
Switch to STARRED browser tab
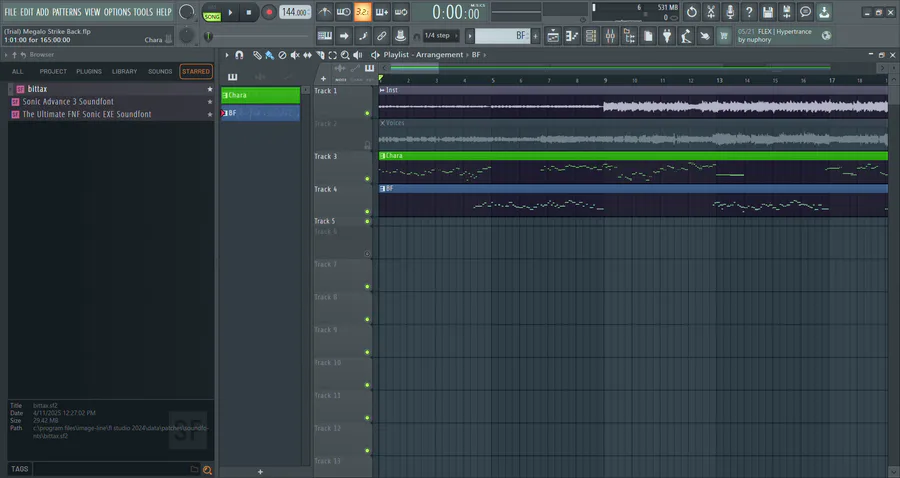pos(196,72)
